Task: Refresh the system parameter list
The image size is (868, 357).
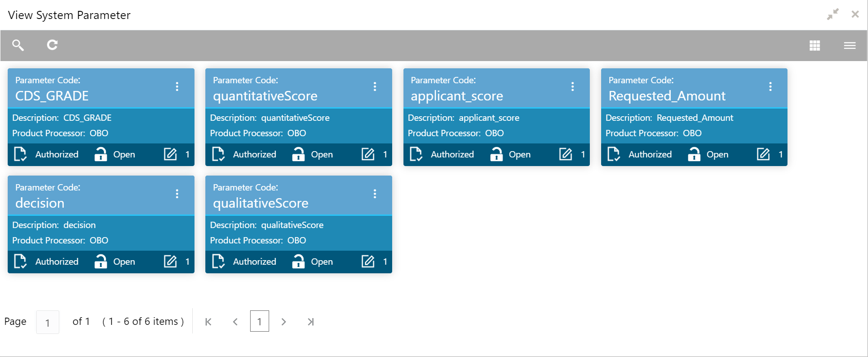Action: 52,45
